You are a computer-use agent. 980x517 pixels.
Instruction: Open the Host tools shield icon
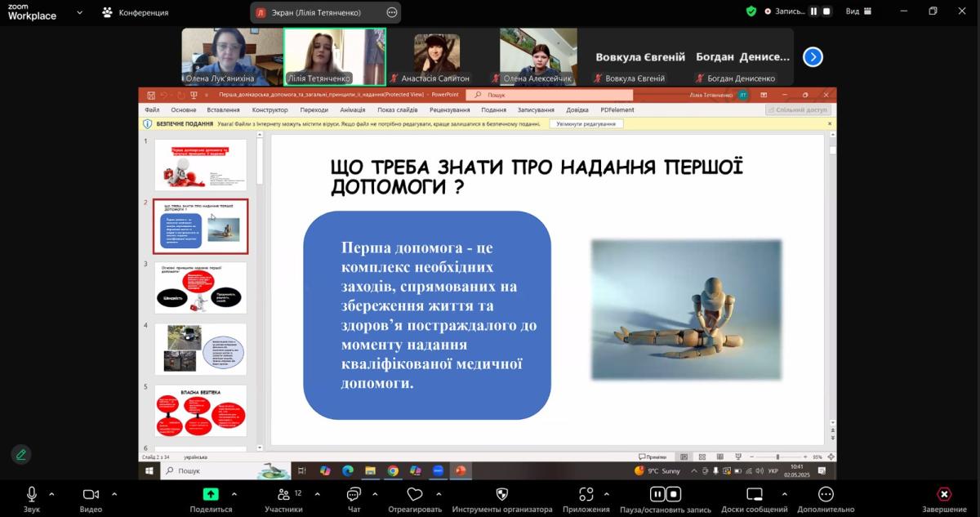tap(502, 495)
